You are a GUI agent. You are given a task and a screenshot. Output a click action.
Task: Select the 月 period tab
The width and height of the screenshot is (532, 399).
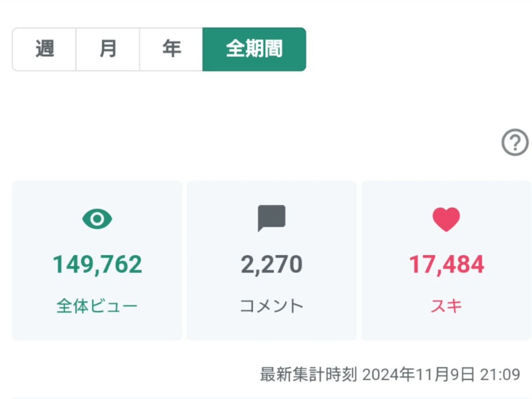[108, 49]
